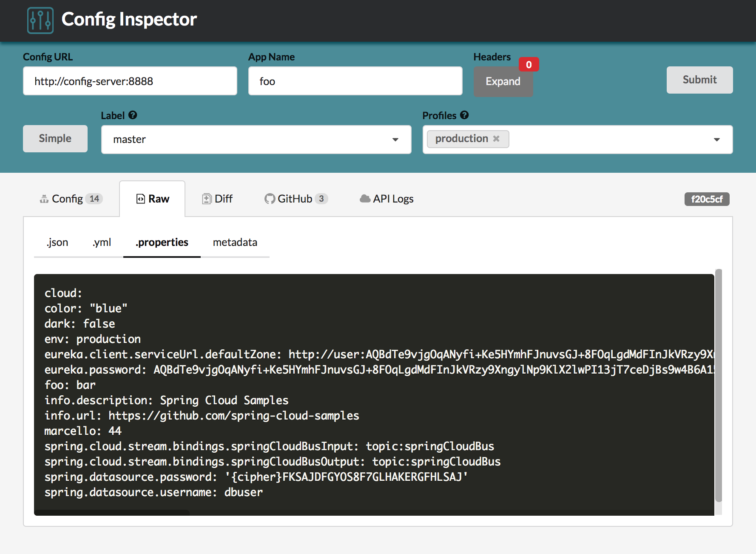Screen dimensions: 756x554
Task: Click the eureka.password line
Action: (x=379, y=370)
